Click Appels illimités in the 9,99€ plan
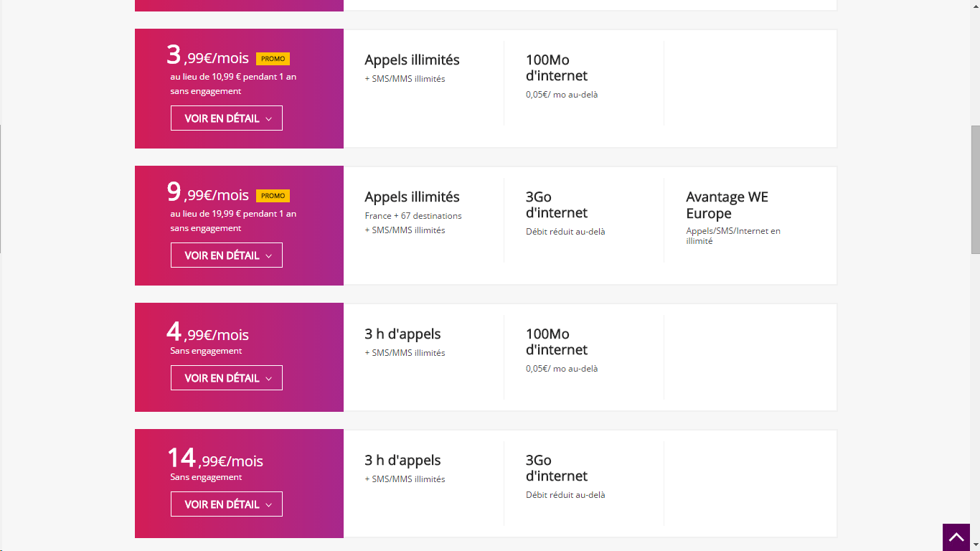Image resolution: width=980 pixels, height=551 pixels. 412,197
